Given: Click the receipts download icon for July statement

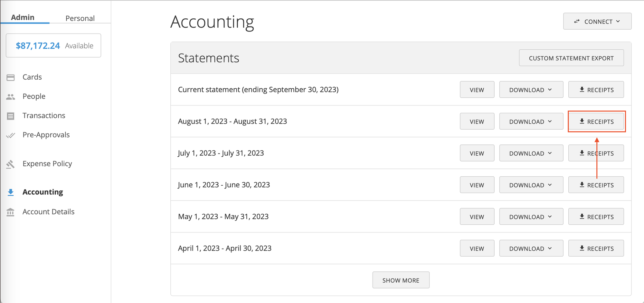Looking at the screenshot, I should click(582, 153).
